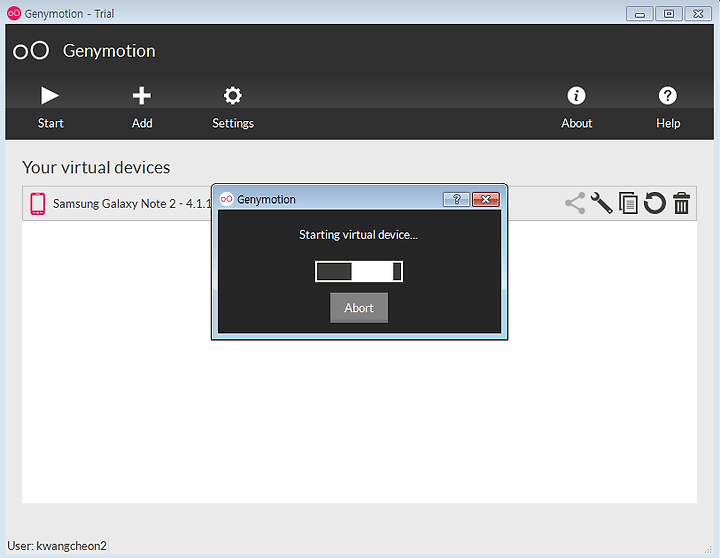Screen dimensions: 720x558
Task: Minimize the Genymotion main window
Action: (640, 14)
